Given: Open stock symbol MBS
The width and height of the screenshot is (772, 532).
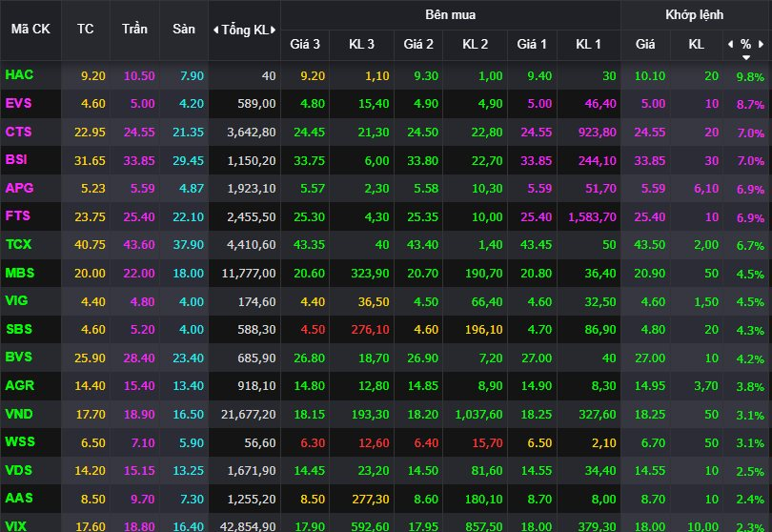Looking at the screenshot, I should point(20,273).
